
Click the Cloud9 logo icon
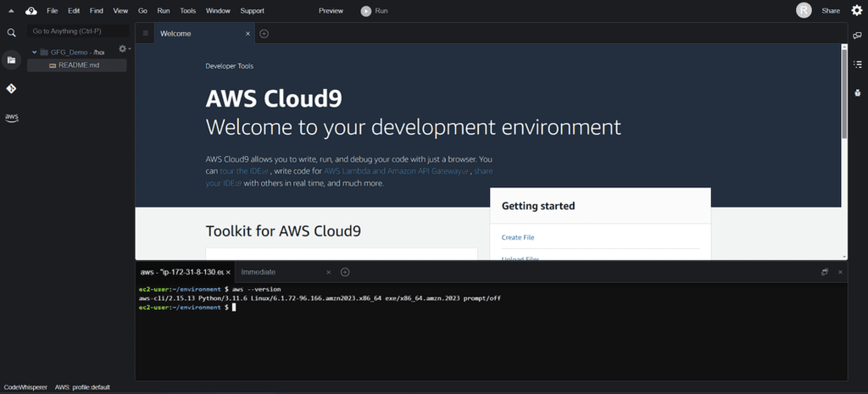(31, 10)
